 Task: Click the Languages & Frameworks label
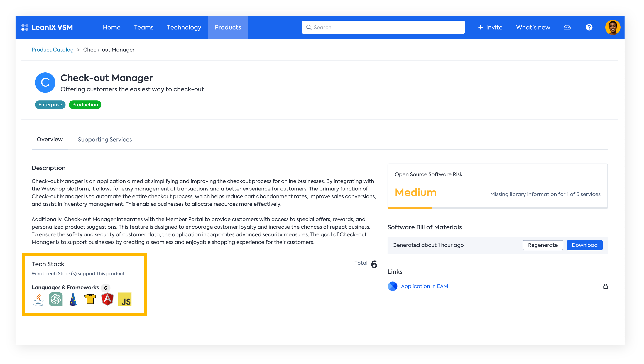click(x=65, y=288)
